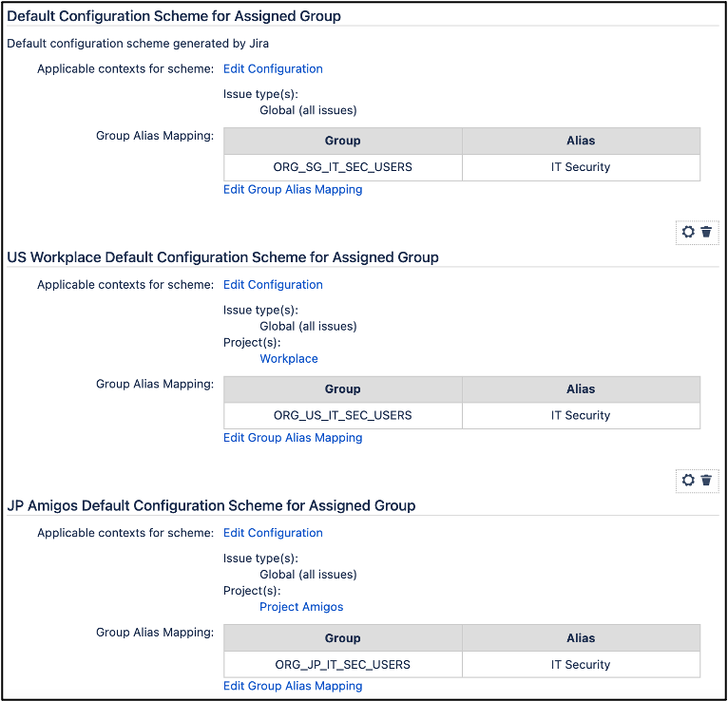Click Group column header above ORG_SG_IT_SEC_USERS
Viewport: 728px width, 701px height.
[342, 141]
